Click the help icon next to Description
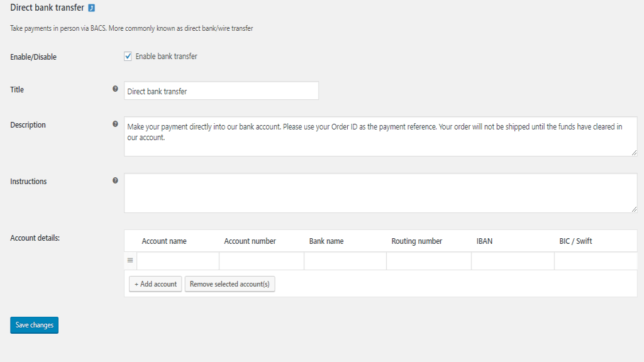 (115, 124)
